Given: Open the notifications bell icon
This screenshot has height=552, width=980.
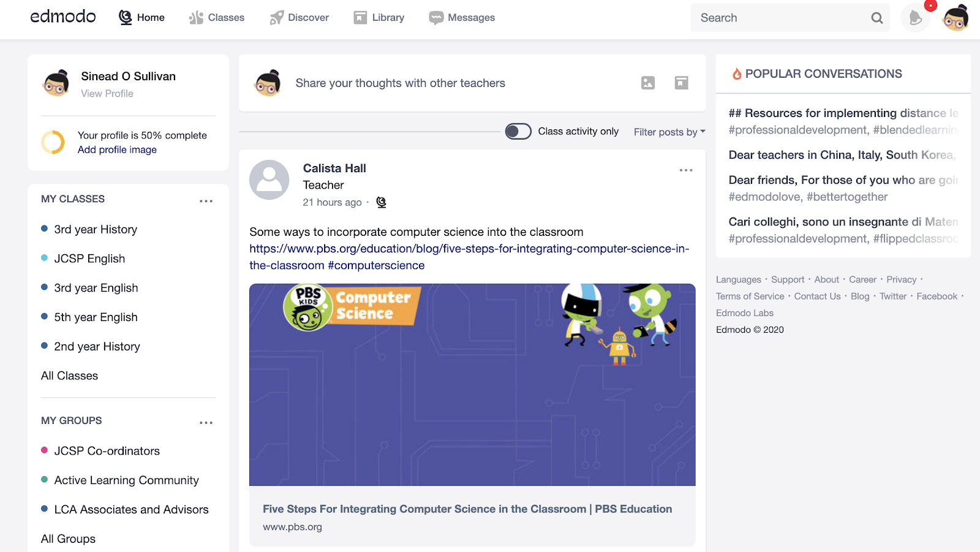Looking at the screenshot, I should 915,18.
